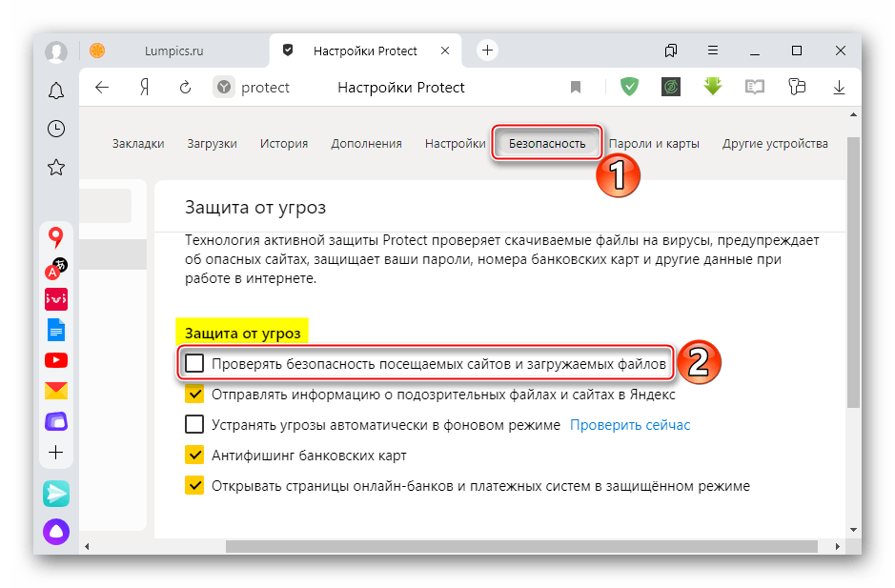
Task: Open the Пароли и карты section
Action: [654, 144]
